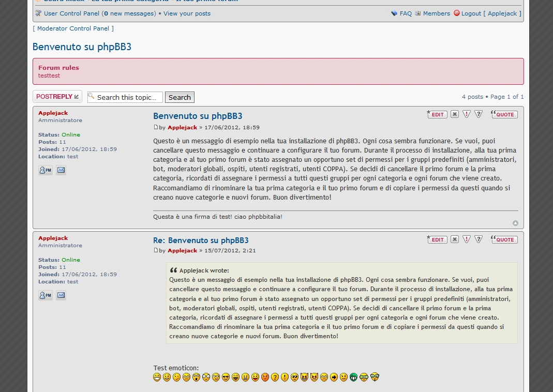Click Applejack author link in reply byline
553x392 pixels.
[182, 250]
